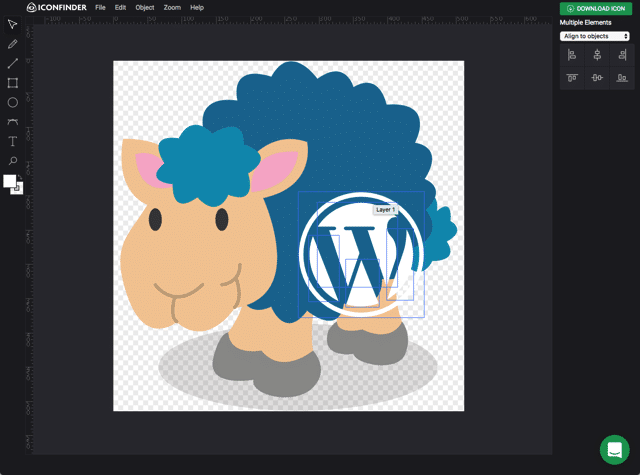Image resolution: width=640 pixels, height=475 pixels.
Task: Activate the Zoom magnifier tool
Action: (x=12, y=161)
